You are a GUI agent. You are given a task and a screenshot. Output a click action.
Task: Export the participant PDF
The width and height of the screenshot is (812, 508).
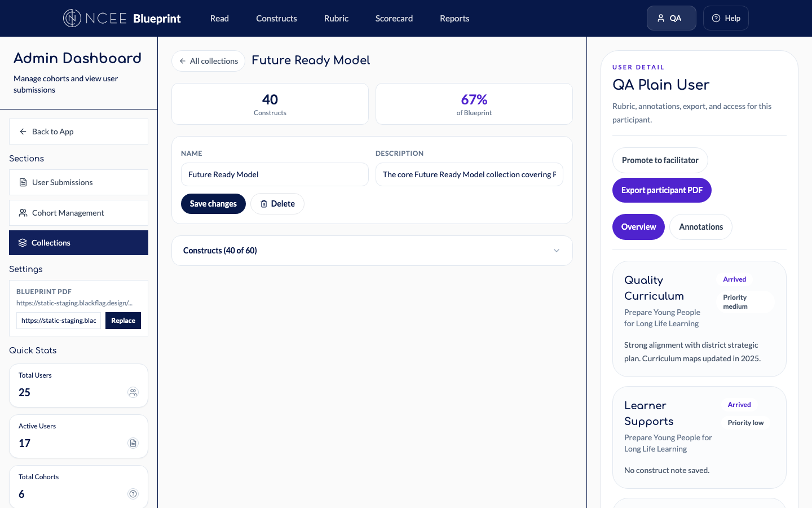tap(661, 190)
